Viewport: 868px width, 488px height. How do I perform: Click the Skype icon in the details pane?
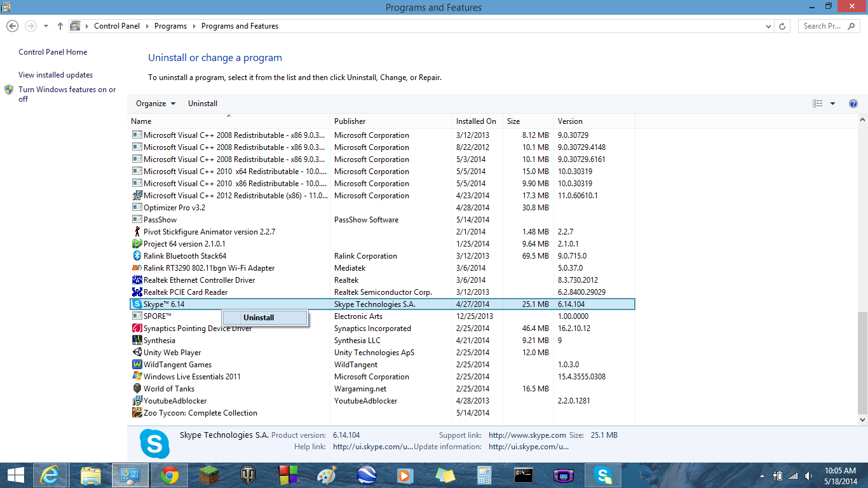tap(155, 444)
